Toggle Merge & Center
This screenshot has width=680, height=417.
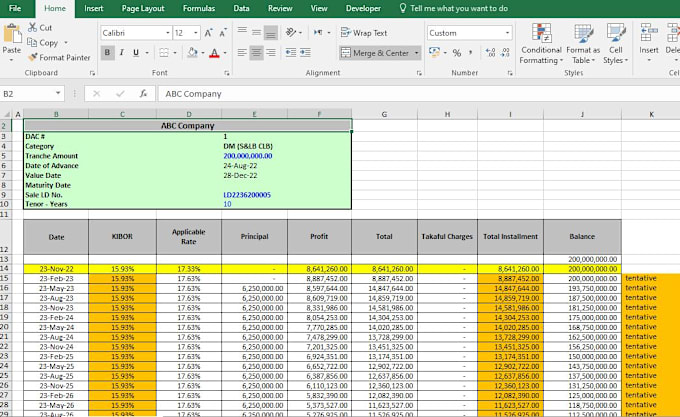click(375, 53)
